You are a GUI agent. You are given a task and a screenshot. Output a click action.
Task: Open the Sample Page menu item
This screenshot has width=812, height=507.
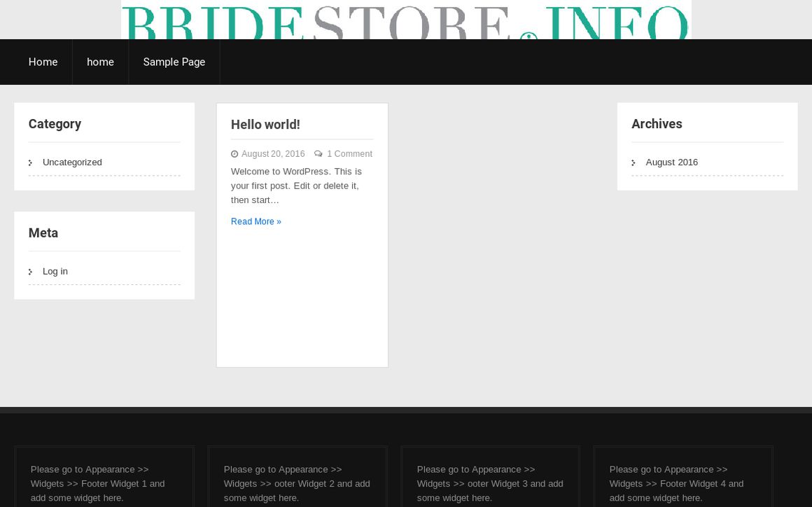pos(174,62)
